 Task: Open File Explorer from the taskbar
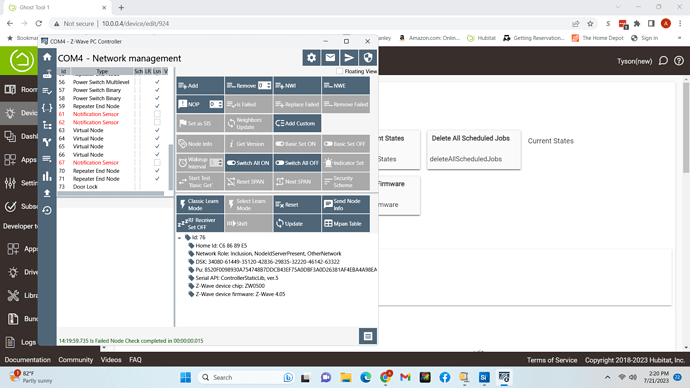point(346,377)
